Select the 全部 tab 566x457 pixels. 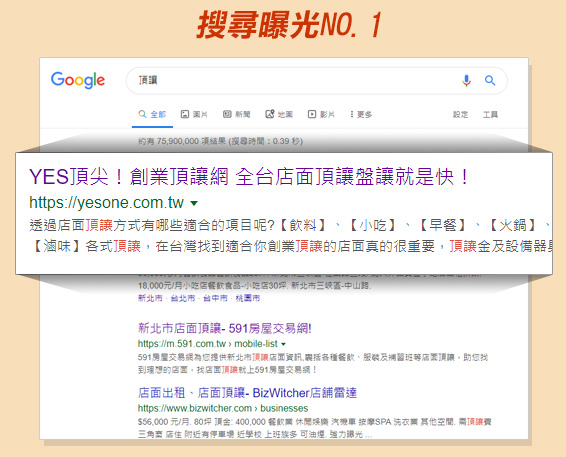[152, 114]
